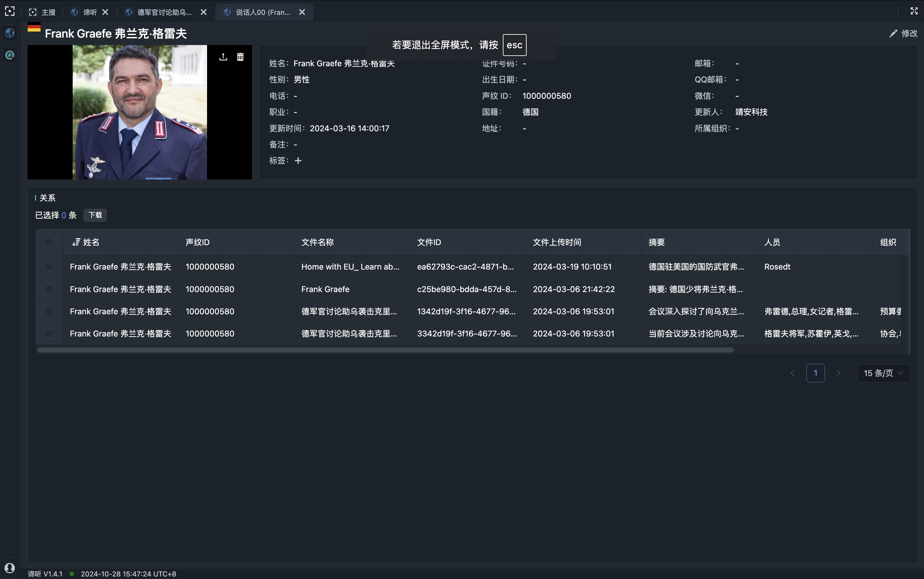The image size is (924, 579).
Task: Close the 说话人00 (Fran... tab
Action: (302, 12)
